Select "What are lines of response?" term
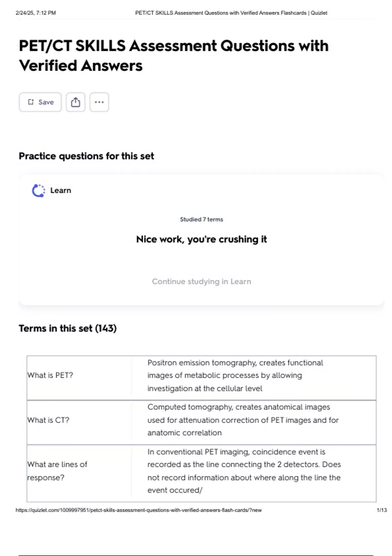The height and width of the screenshot is (556, 392). (x=57, y=471)
